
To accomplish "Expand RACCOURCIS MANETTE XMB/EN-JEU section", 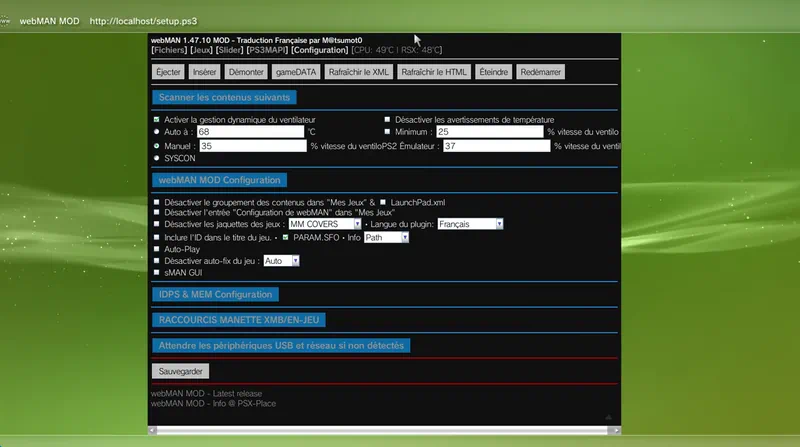I will coord(239,320).
